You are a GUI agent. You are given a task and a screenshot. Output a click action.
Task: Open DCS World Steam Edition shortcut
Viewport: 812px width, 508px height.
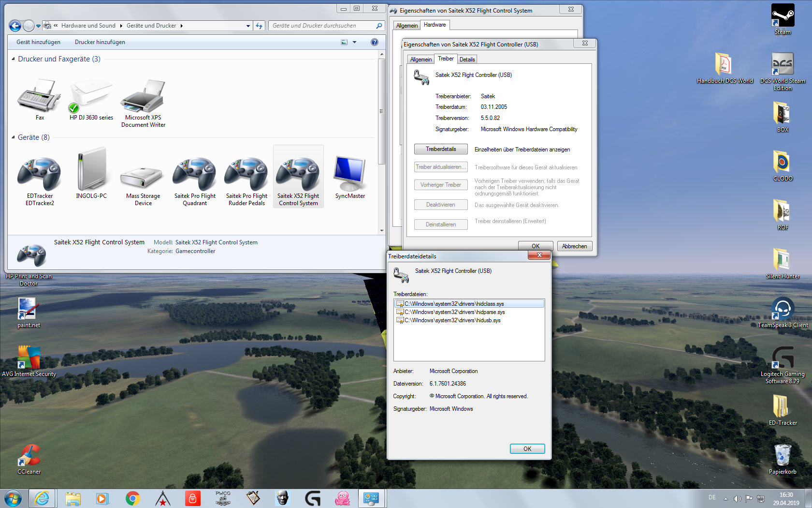783,72
